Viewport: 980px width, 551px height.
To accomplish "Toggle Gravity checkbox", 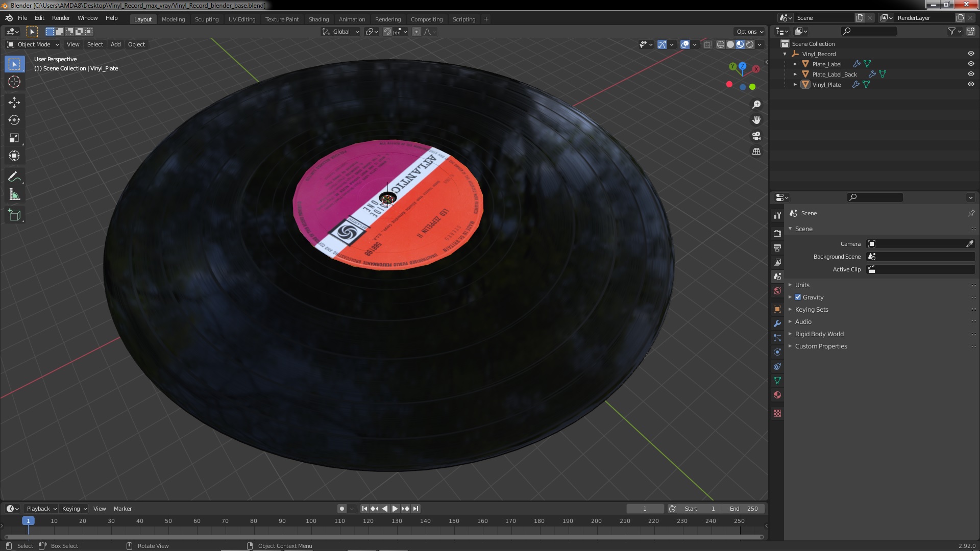I will (x=798, y=297).
